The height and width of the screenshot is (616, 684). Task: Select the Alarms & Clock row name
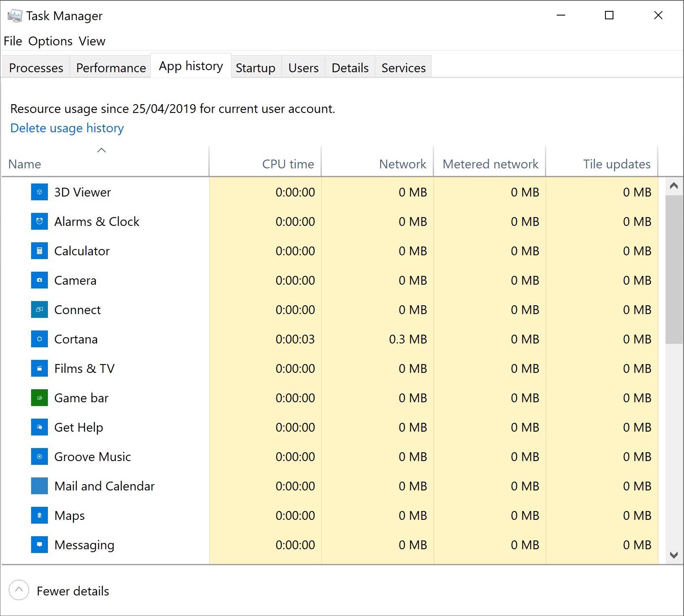(97, 221)
